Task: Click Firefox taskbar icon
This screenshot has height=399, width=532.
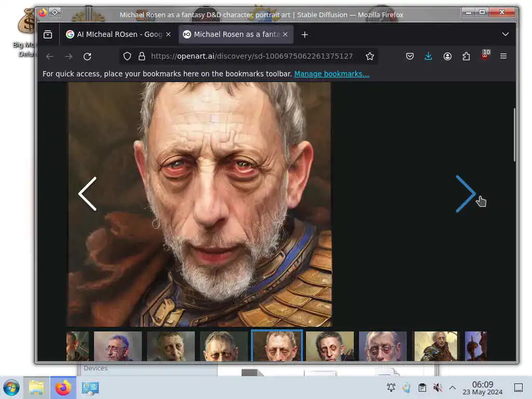Action: 63,388
